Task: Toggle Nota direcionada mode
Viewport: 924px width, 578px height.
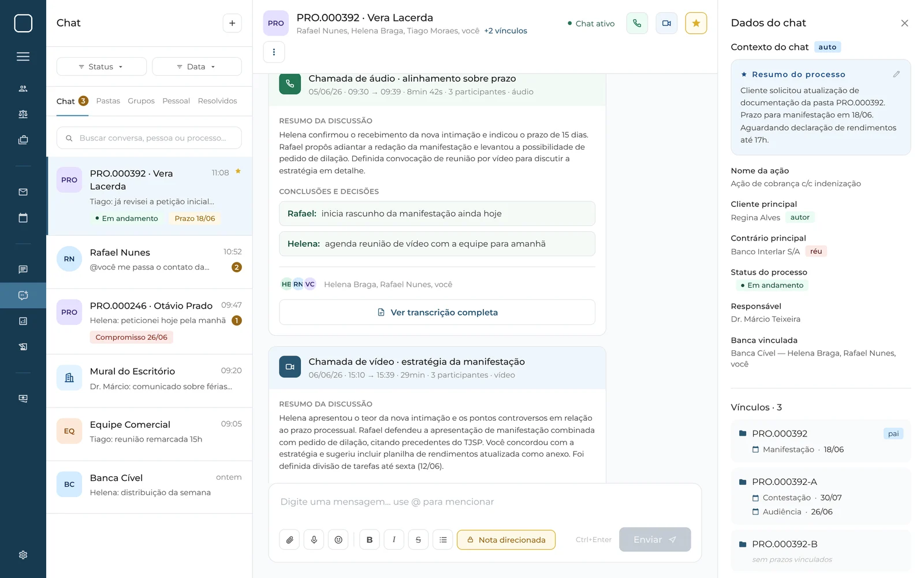Action: [506, 540]
